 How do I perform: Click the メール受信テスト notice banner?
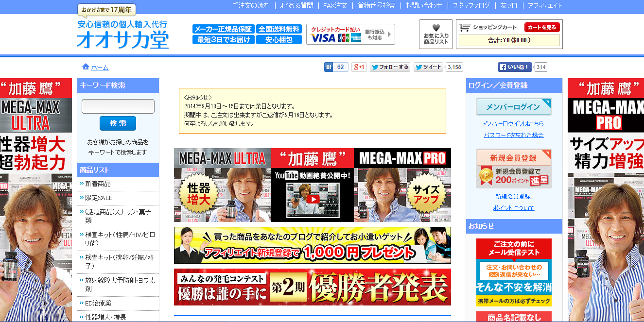[514, 272]
